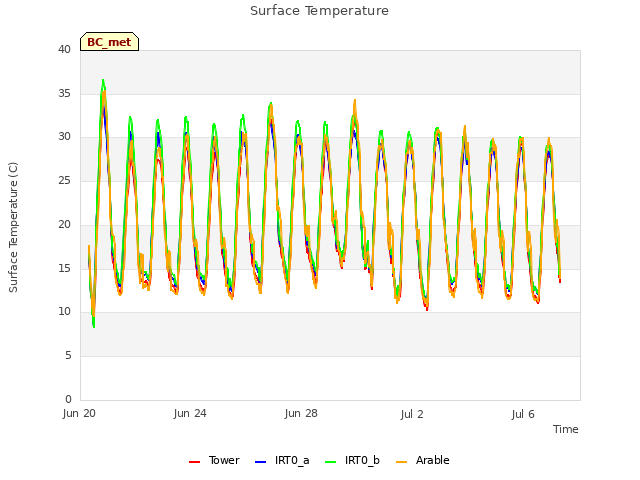Click the Jul 6 x-axis label

pyautogui.click(x=523, y=415)
